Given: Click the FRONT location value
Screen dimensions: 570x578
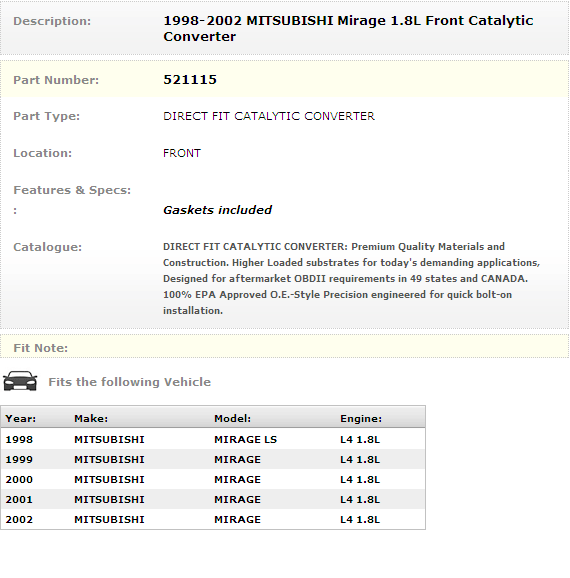Looking at the screenshot, I should pyautogui.click(x=182, y=153).
